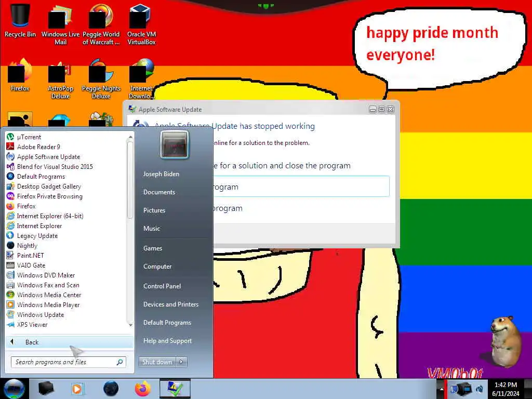
Task: Click the taskbar clock and date
Action: click(x=506, y=389)
